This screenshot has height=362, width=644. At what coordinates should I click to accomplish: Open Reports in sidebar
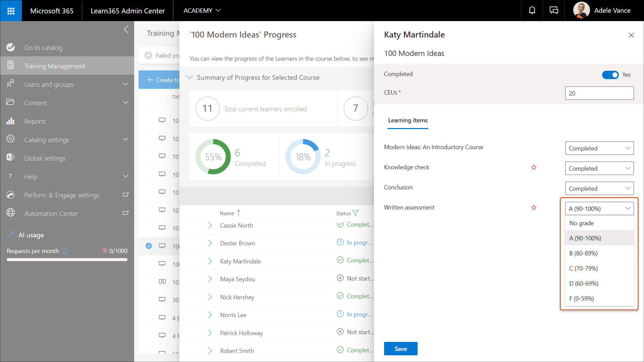pyautogui.click(x=35, y=121)
